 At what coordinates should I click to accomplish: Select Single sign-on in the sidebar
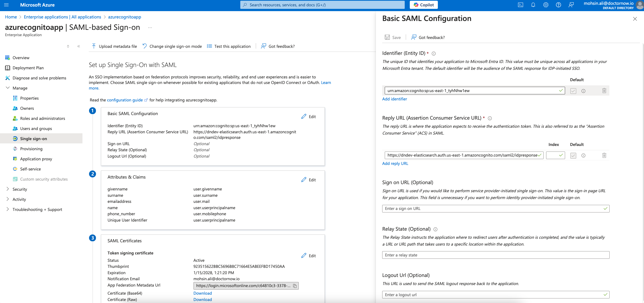[41, 139]
